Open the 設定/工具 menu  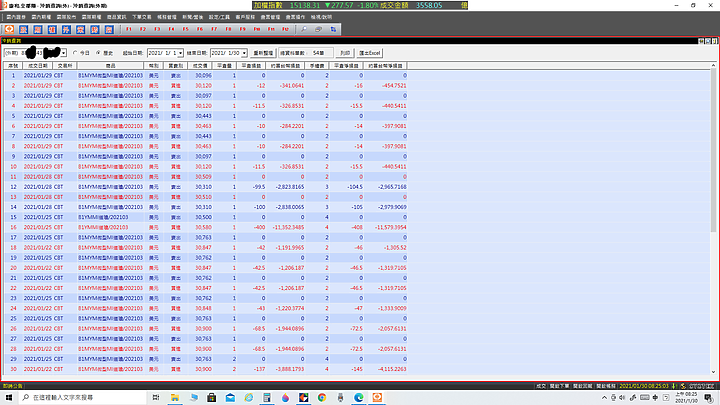[219, 17]
